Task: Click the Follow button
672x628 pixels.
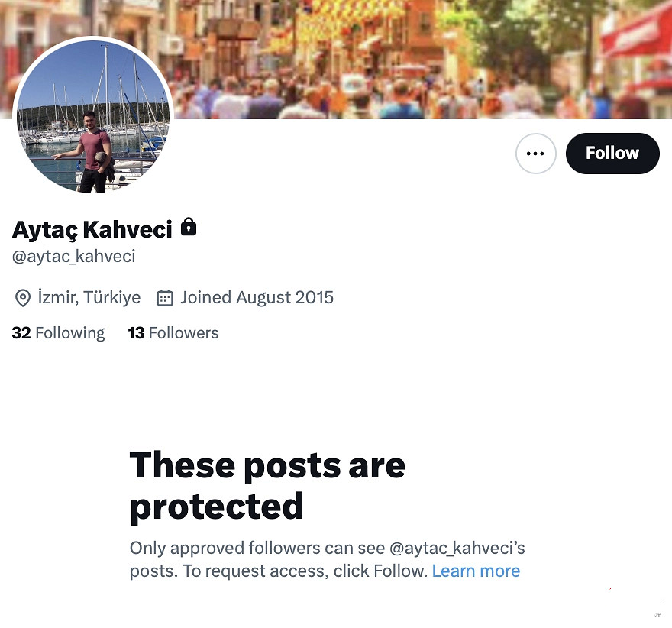Action: click(612, 154)
